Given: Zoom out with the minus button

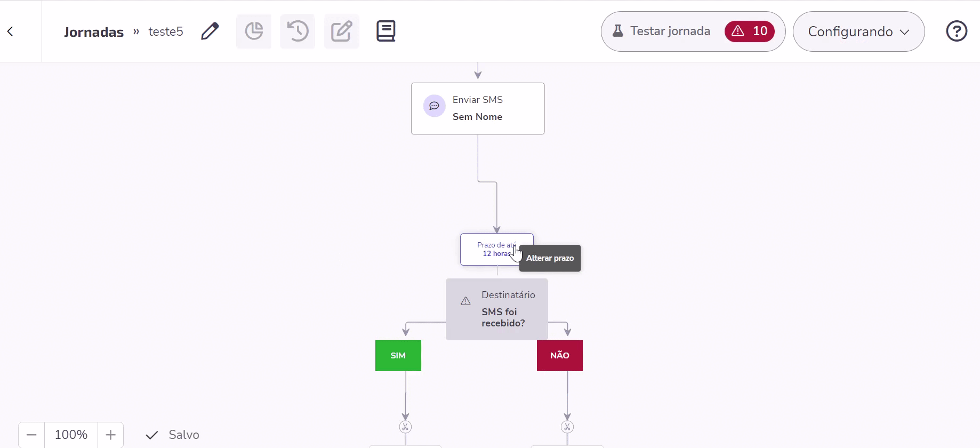Looking at the screenshot, I should click(x=31, y=435).
